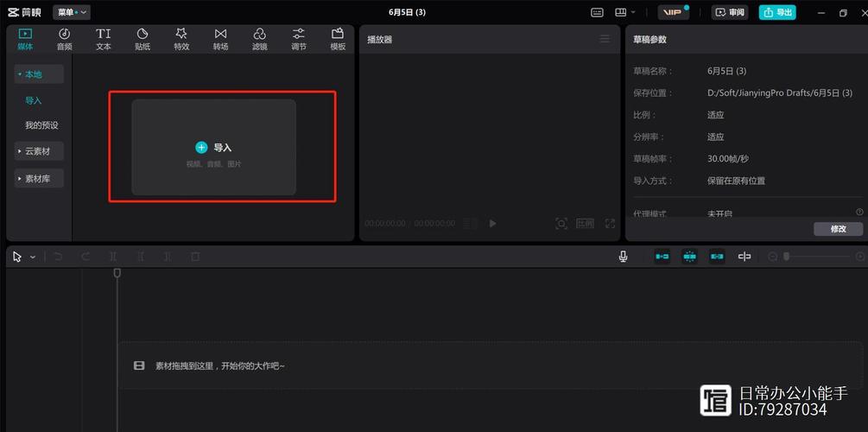Click the trim-right (delete right) icon
868x432 pixels.
168,257
